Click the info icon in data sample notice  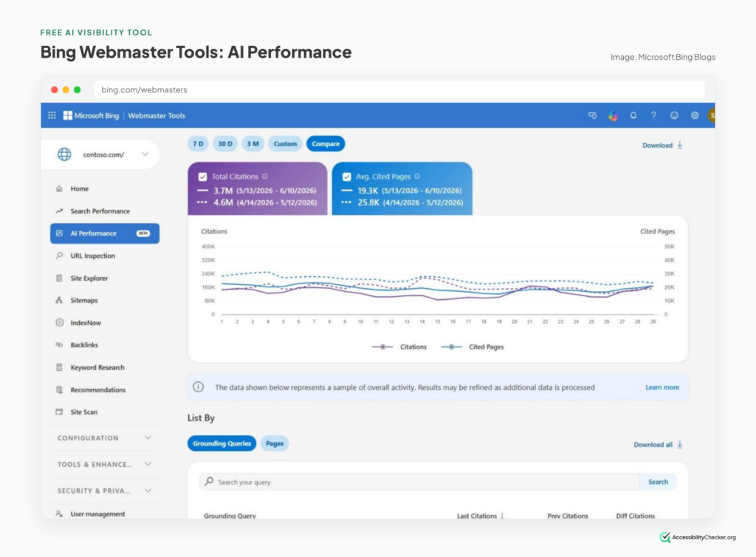[198, 387]
